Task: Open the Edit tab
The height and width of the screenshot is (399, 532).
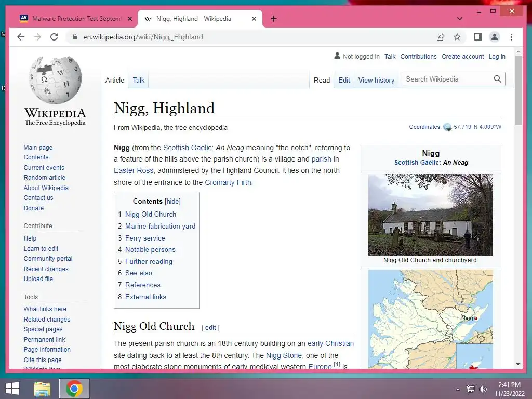Action: (344, 80)
